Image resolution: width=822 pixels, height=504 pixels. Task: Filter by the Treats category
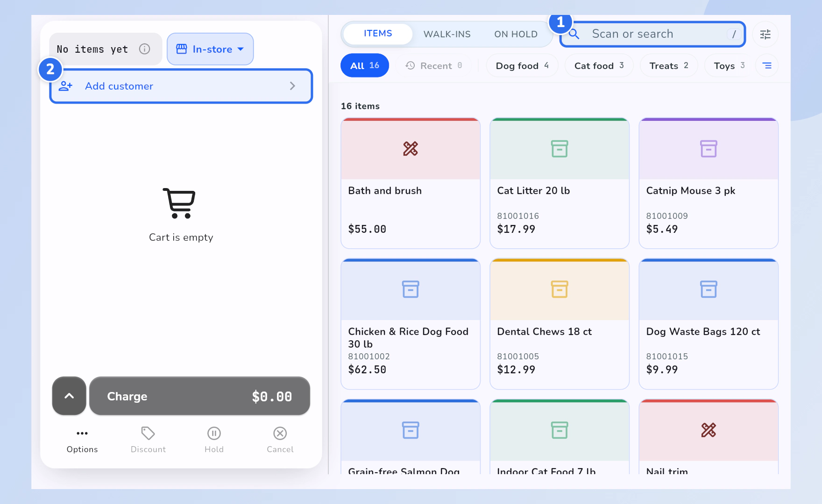click(x=669, y=66)
